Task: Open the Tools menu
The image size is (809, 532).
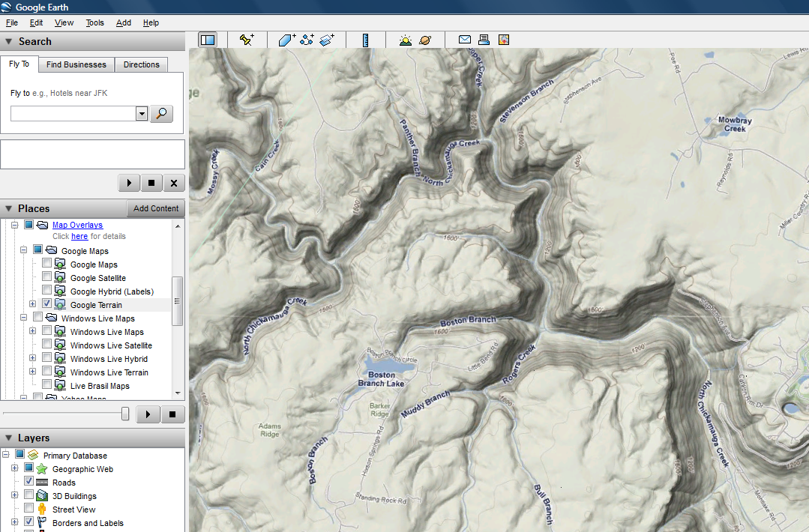Action: 94,23
